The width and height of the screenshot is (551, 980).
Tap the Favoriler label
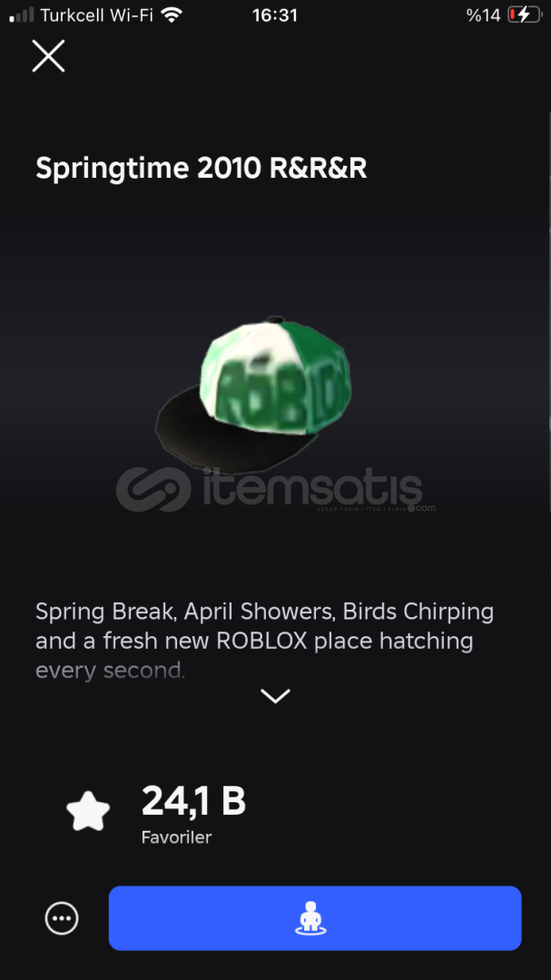pyautogui.click(x=176, y=837)
